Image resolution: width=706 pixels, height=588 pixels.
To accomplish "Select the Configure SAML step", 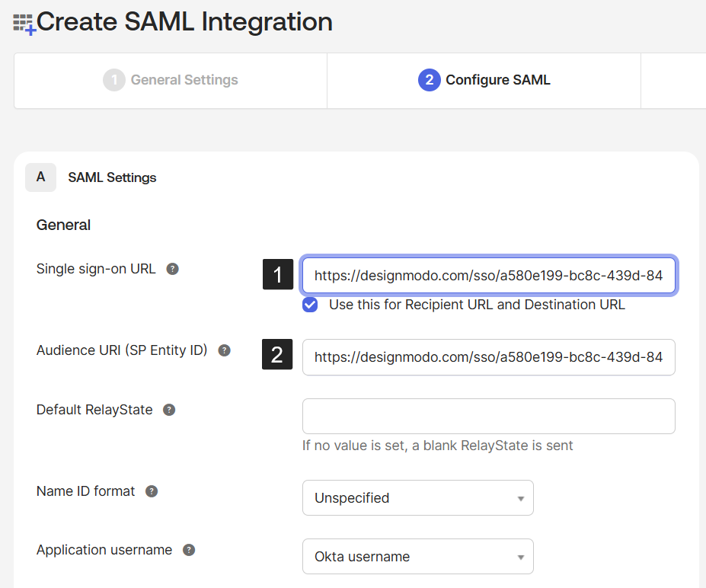I will point(484,80).
